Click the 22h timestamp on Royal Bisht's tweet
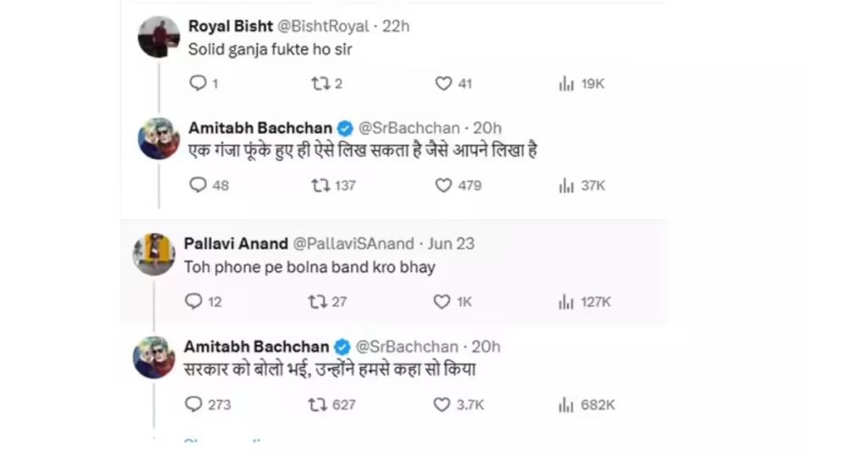Viewport: 868px width, 456px height. pos(396,26)
